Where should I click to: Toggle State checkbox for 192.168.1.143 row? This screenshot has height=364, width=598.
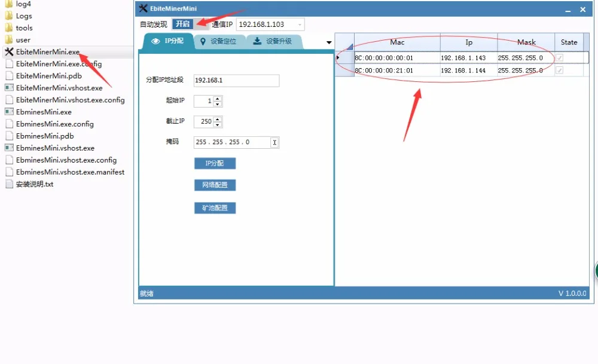[x=559, y=57]
